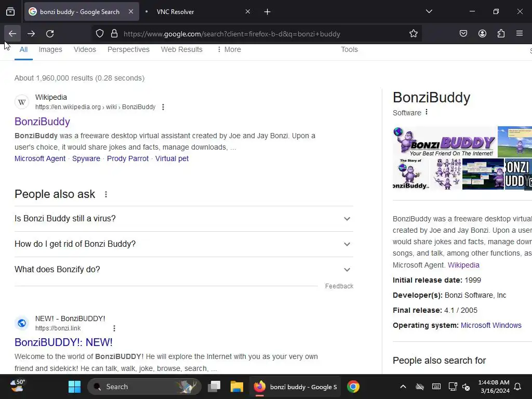532x399 pixels.
Task: Click touch keyboard tray icon
Action: coord(436,387)
